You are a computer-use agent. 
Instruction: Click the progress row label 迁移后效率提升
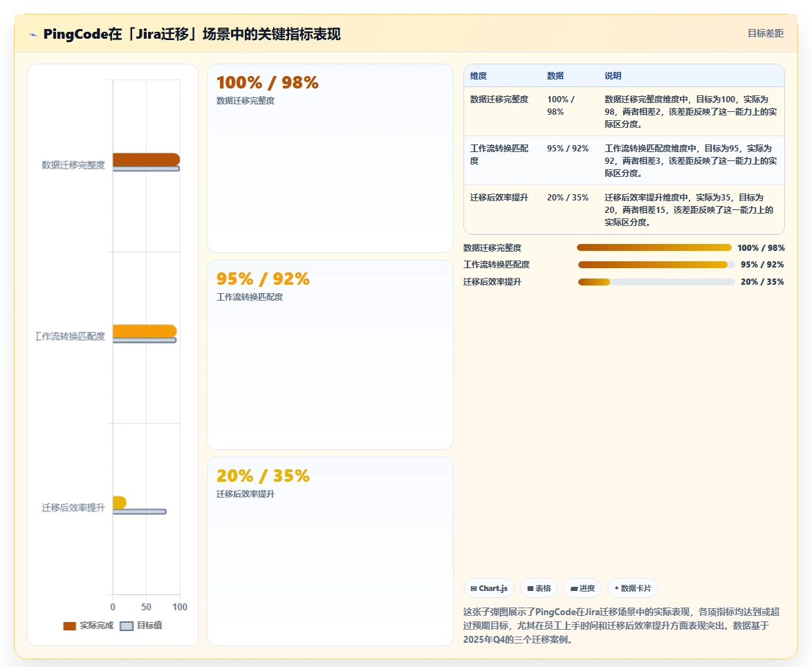point(492,282)
